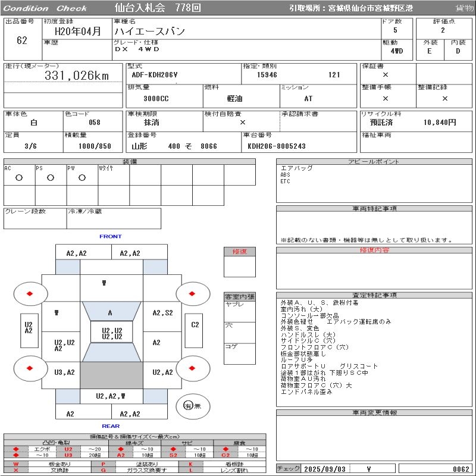Open the アピールポイント section header

374,161
